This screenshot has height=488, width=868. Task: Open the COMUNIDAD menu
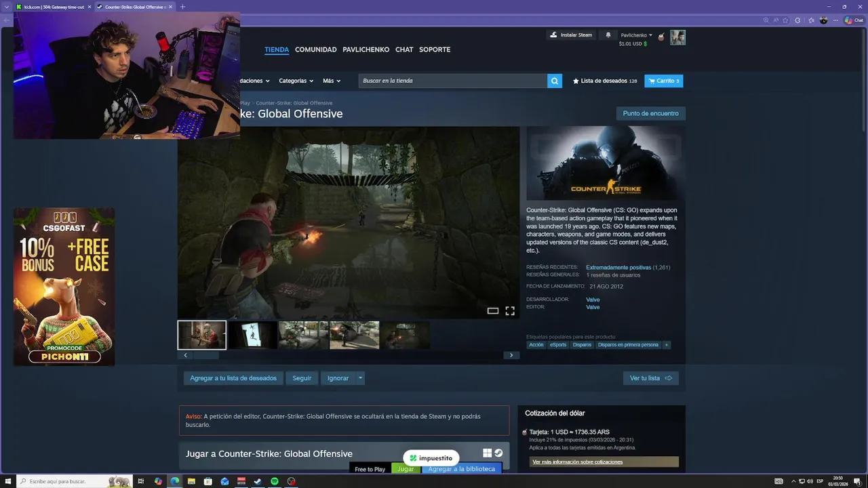(316, 49)
